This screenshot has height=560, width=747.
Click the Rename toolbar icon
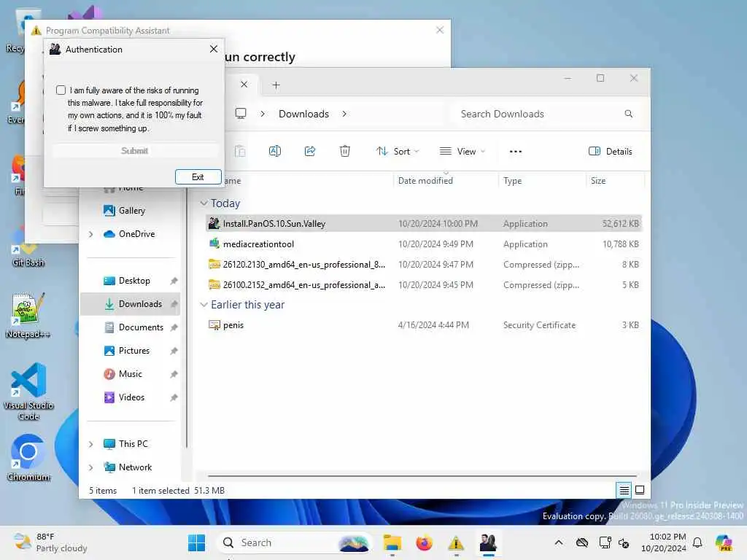275,152
